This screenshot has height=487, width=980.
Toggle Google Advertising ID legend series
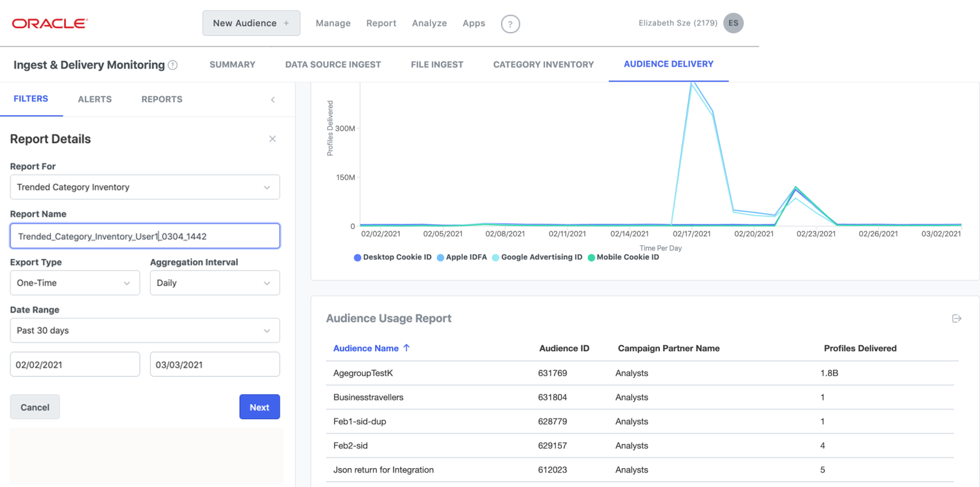(x=536, y=258)
